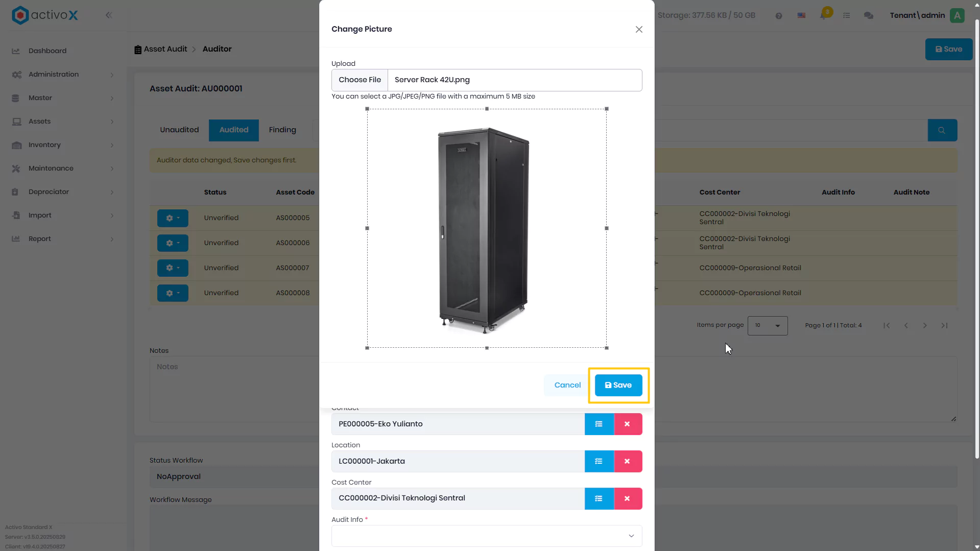Click the Choose File button
980x551 pixels.
[360, 80]
